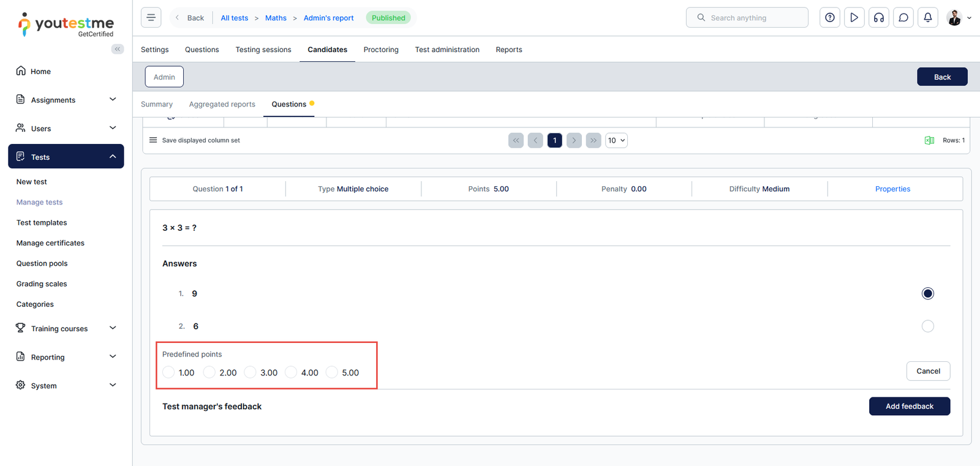Viewport: 980px width, 466px height.
Task: Select the 5.00 predefined points radio
Action: click(332, 372)
